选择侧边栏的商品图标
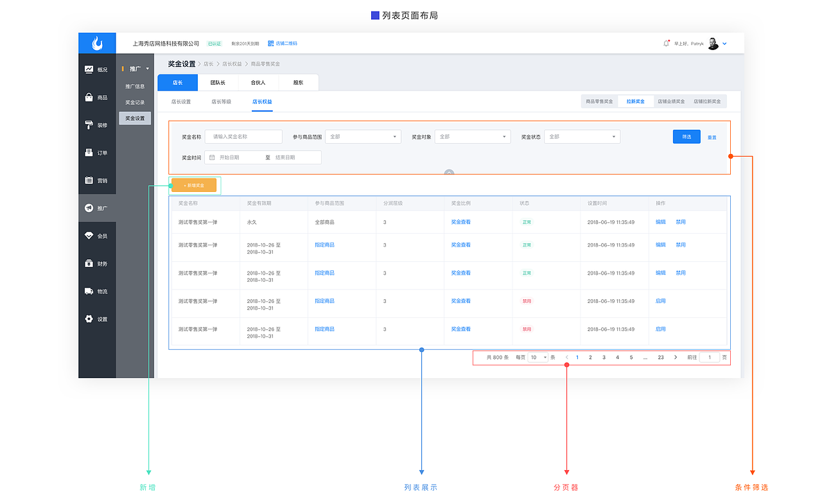822x504 pixels. [x=90, y=97]
